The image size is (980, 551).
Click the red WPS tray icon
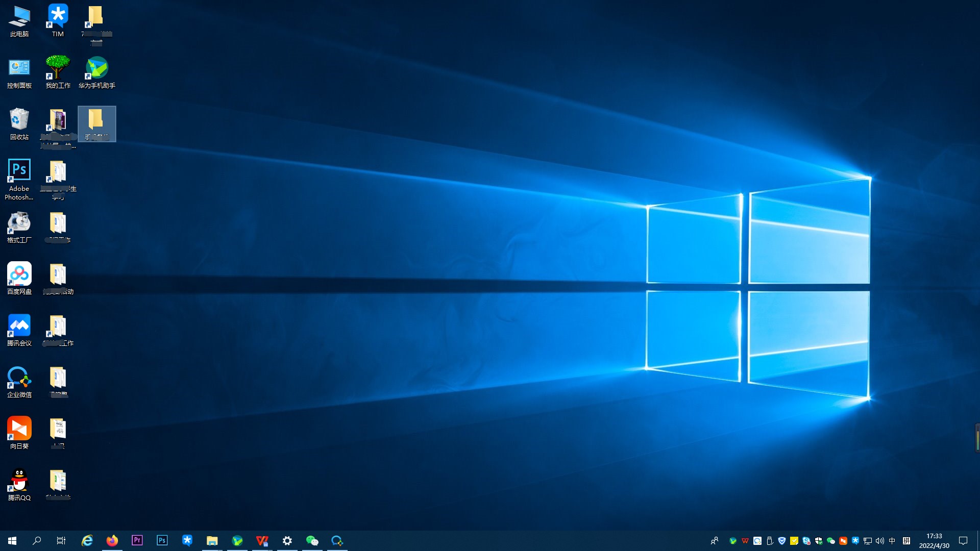(745, 541)
